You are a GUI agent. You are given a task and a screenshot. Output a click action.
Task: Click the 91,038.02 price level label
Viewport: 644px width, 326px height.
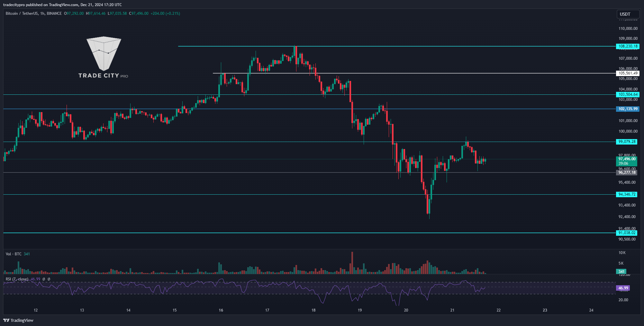(627, 233)
